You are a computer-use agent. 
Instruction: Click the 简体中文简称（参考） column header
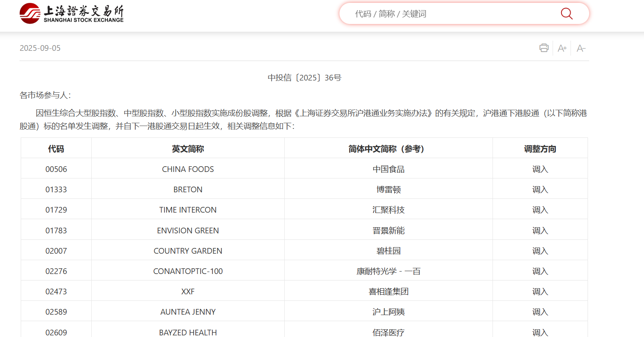(x=389, y=149)
